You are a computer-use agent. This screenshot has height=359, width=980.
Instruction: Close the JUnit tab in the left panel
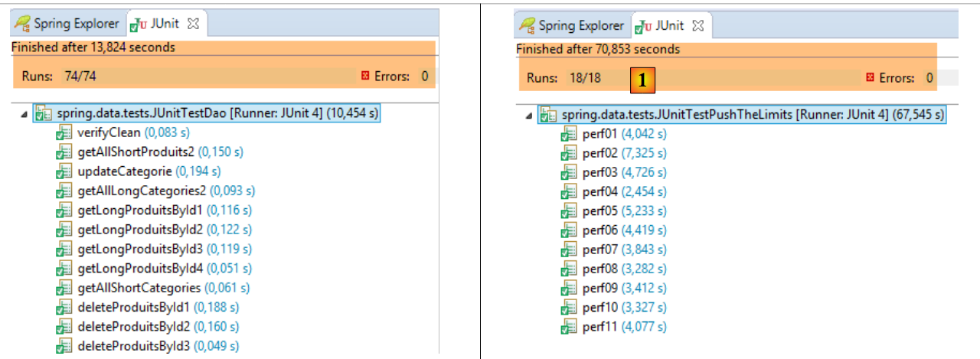click(x=193, y=24)
